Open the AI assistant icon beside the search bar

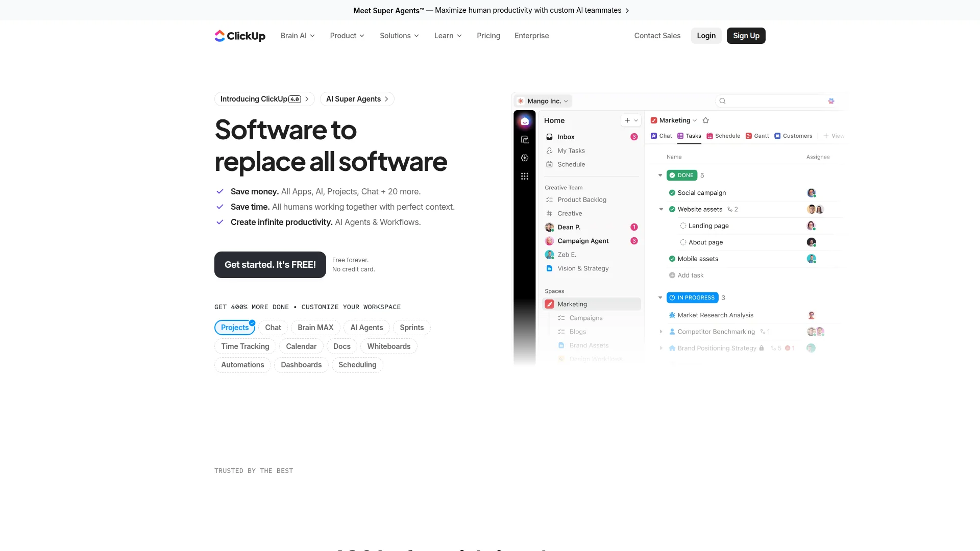831,101
